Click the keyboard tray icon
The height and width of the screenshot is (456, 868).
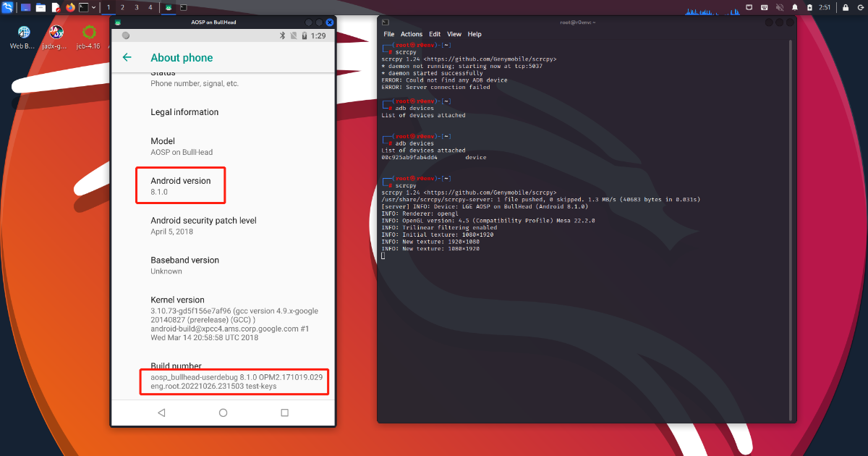click(764, 7)
